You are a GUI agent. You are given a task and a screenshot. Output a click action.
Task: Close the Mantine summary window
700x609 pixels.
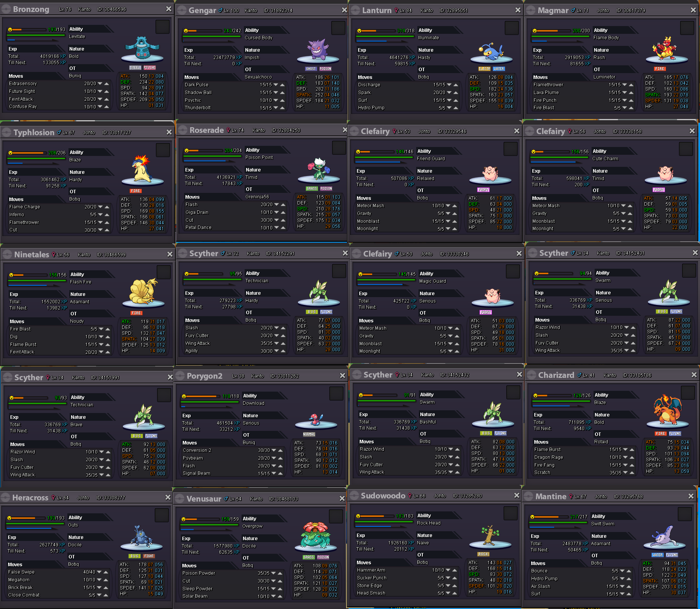click(691, 496)
